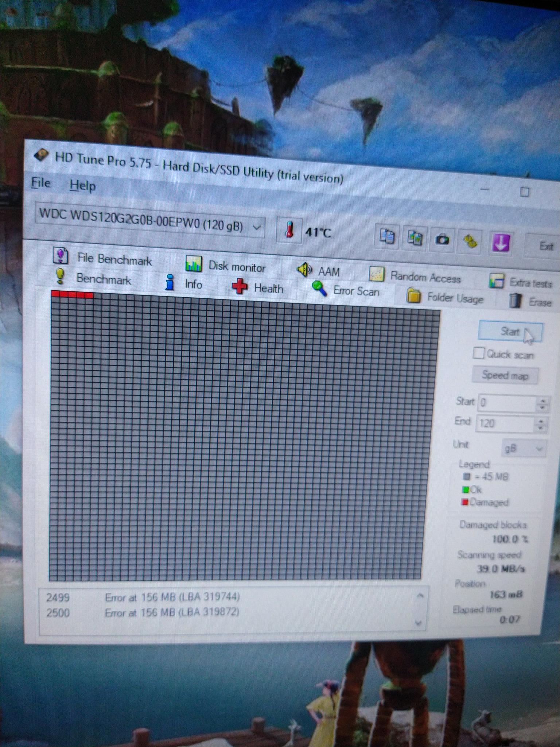The height and width of the screenshot is (747, 560).
Task: Click the grey 45 MB legend swatch
Action: 466,476
